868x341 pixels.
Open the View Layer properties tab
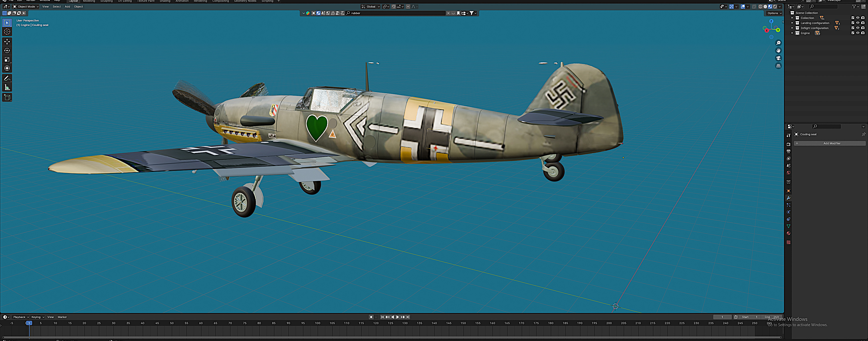789,158
